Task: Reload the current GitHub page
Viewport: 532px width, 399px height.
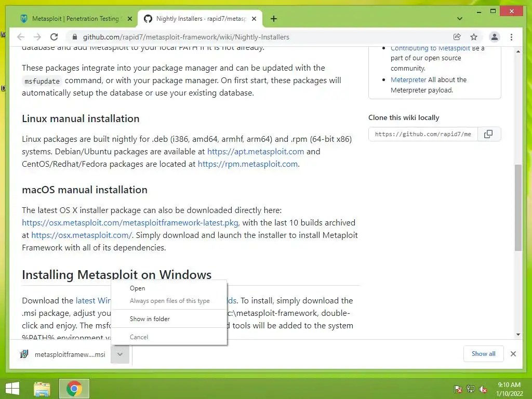Action: point(54,37)
